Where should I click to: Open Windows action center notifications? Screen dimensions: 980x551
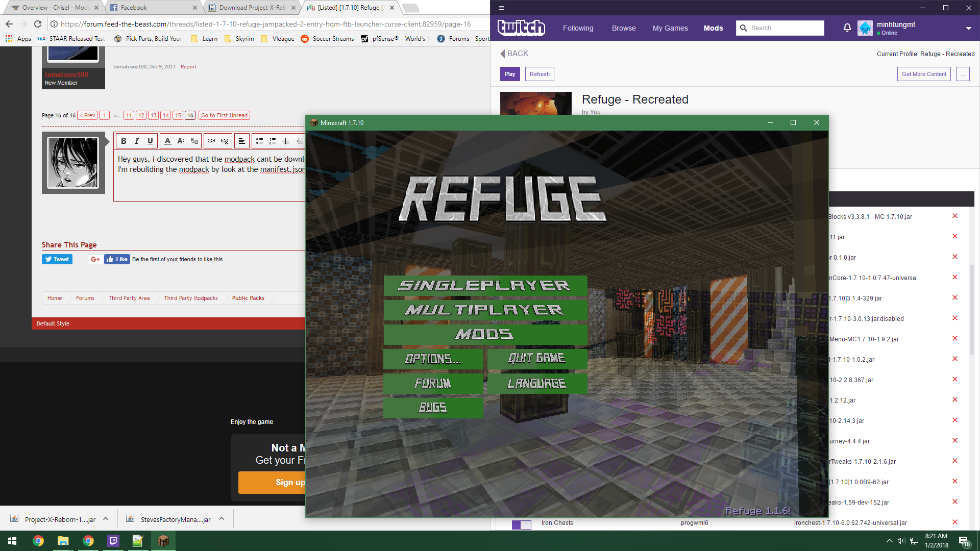[964, 541]
